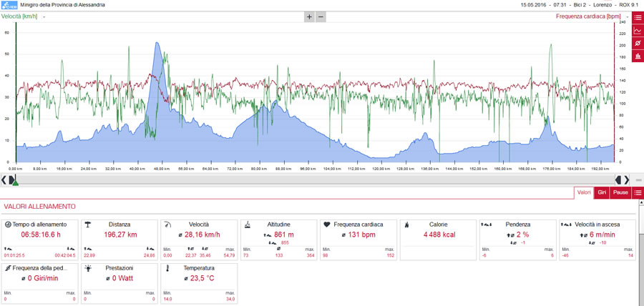Viewport: 644px width, 306px height.
Task: Click the climb icon on Velocità in ascesa card
Action: [x=567, y=224]
